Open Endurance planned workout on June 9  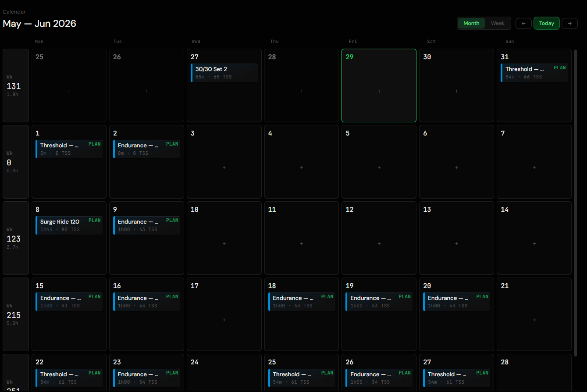(146, 225)
